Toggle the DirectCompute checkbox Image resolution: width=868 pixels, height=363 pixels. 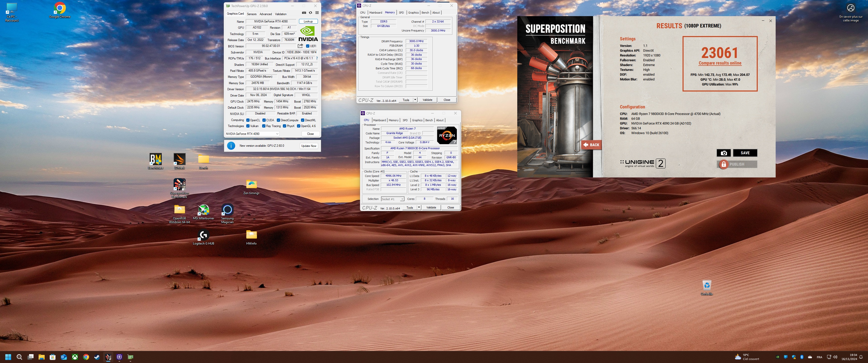(x=278, y=120)
